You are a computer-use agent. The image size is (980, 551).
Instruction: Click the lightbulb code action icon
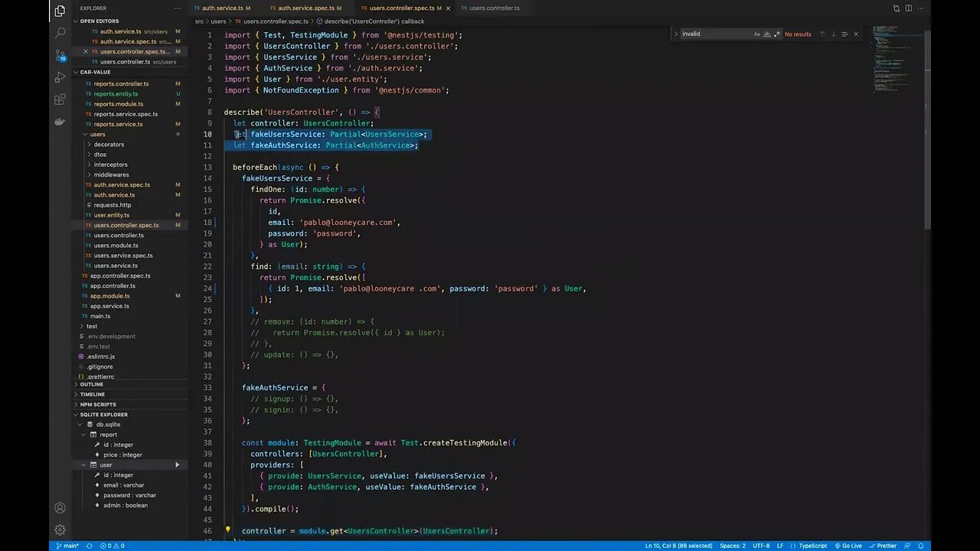point(227,530)
